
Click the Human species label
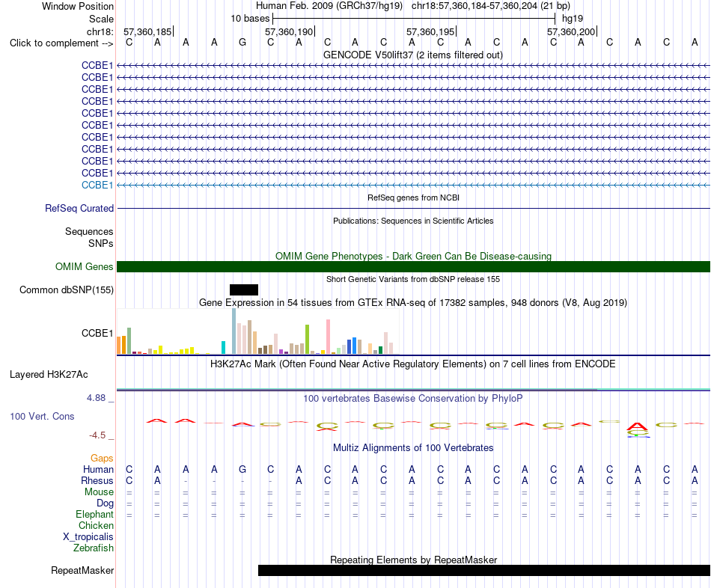(x=98, y=470)
